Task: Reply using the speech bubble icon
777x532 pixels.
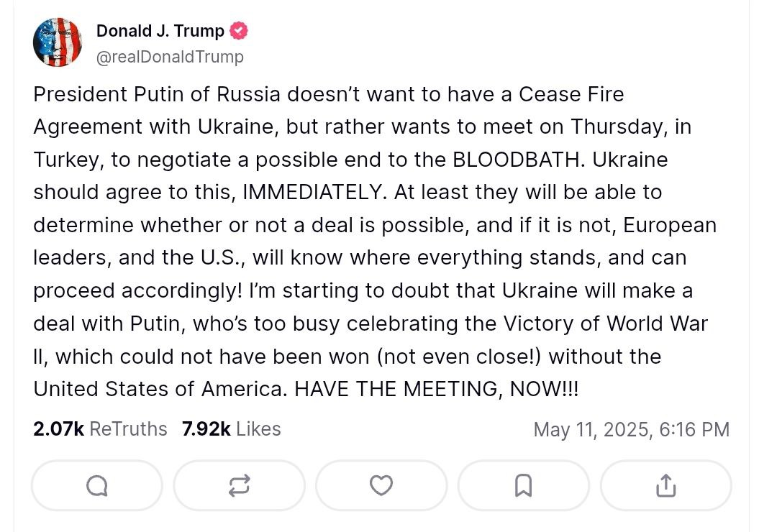Action: (x=96, y=486)
